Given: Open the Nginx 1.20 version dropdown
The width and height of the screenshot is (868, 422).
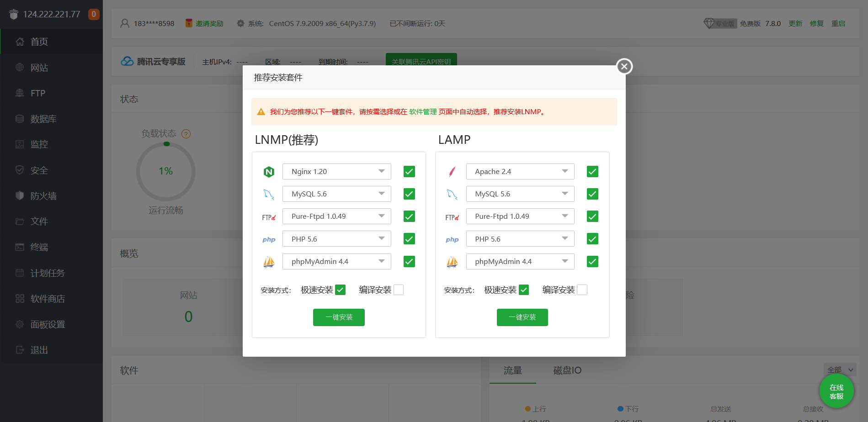Looking at the screenshot, I should 337,171.
